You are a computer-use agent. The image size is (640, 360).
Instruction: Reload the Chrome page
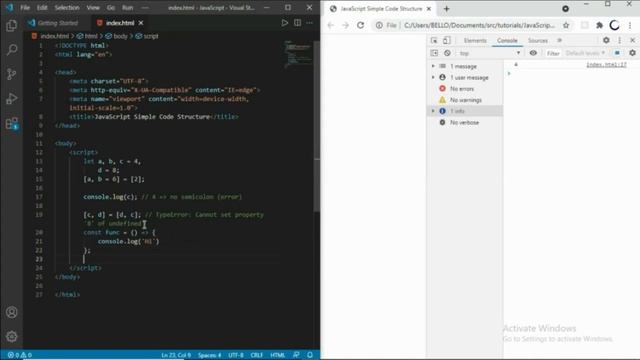[360, 25]
